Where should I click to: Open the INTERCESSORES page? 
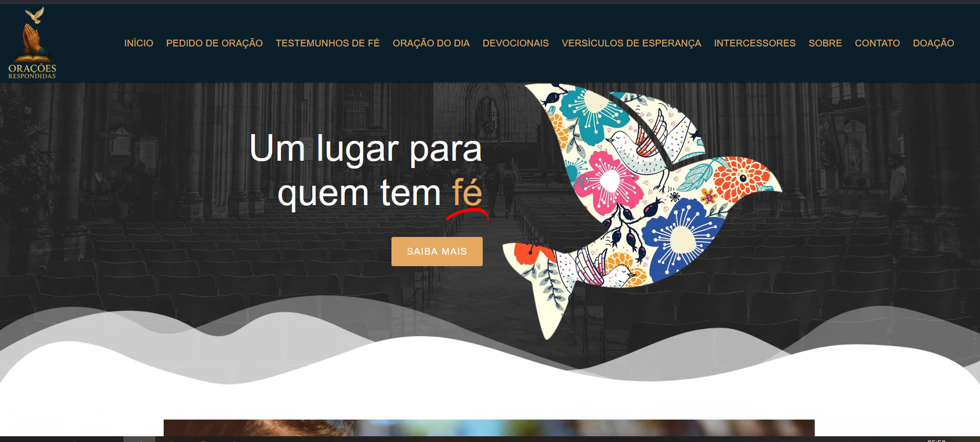click(x=755, y=43)
